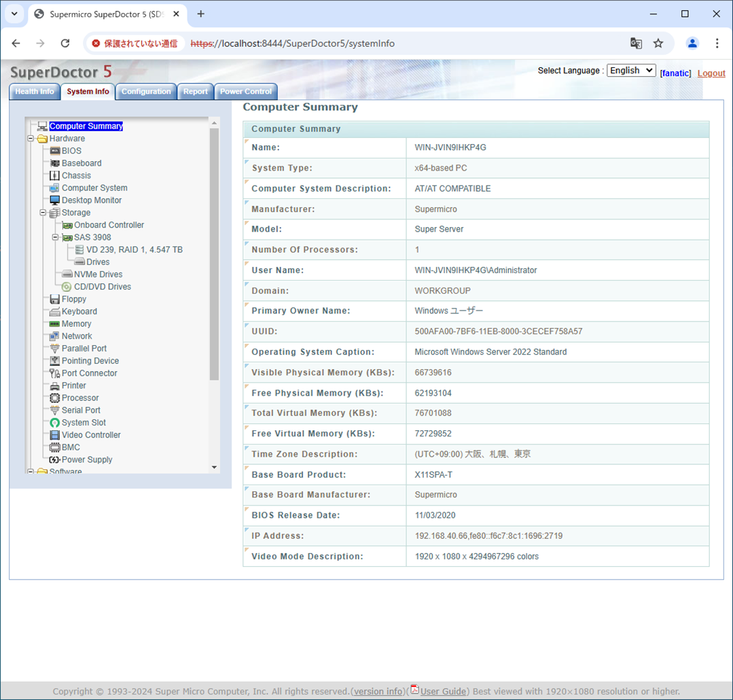Bookmark this page with star icon
Image resolution: width=733 pixels, height=700 pixels.
658,43
